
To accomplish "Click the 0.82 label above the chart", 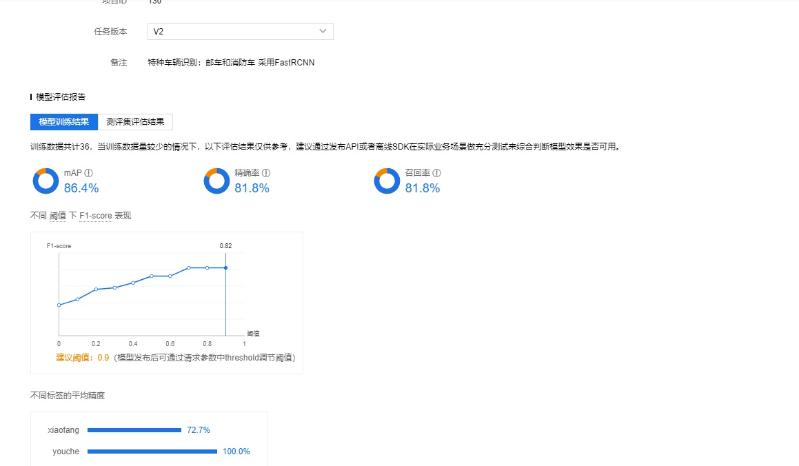I will tap(226, 245).
